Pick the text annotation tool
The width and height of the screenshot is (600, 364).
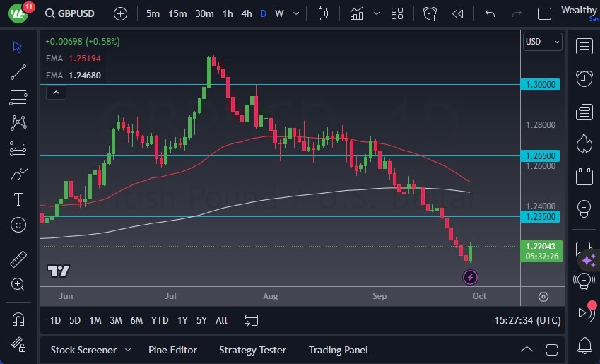tap(18, 199)
